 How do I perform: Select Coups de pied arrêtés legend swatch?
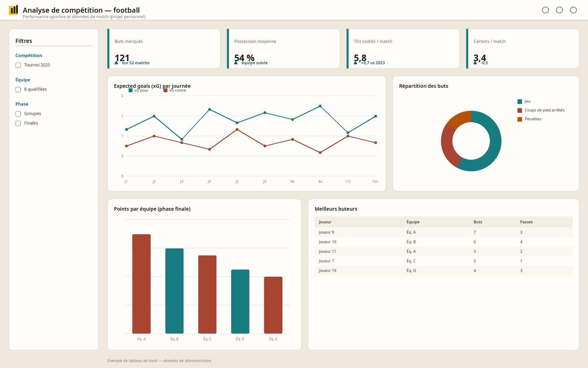520,110
